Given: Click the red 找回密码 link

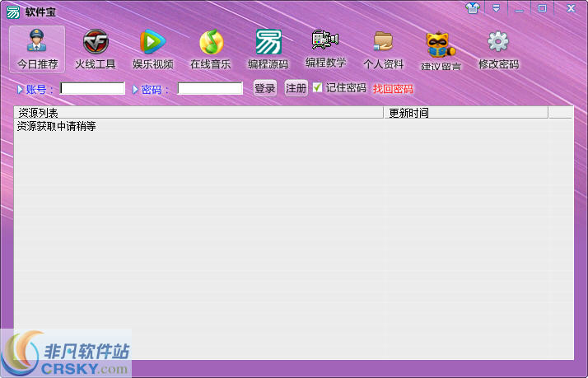Looking at the screenshot, I should point(393,89).
